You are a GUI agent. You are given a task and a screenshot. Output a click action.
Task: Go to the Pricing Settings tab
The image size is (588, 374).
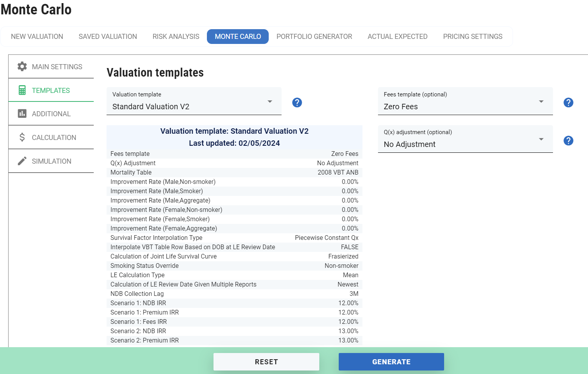pos(472,37)
